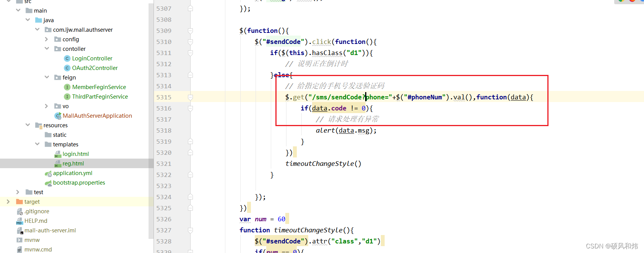Toggle code fold marker on line 5311
This screenshot has width=644, height=253.
pos(190,53)
